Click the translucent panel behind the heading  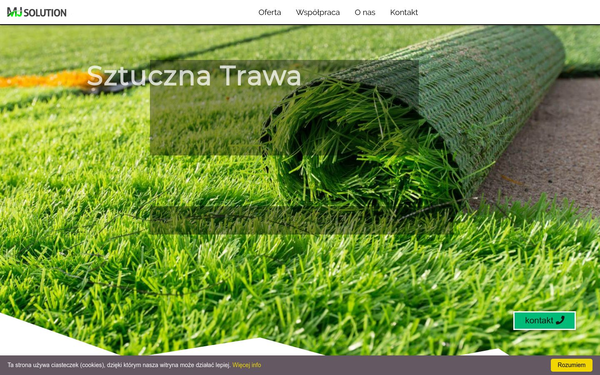[x=284, y=108]
